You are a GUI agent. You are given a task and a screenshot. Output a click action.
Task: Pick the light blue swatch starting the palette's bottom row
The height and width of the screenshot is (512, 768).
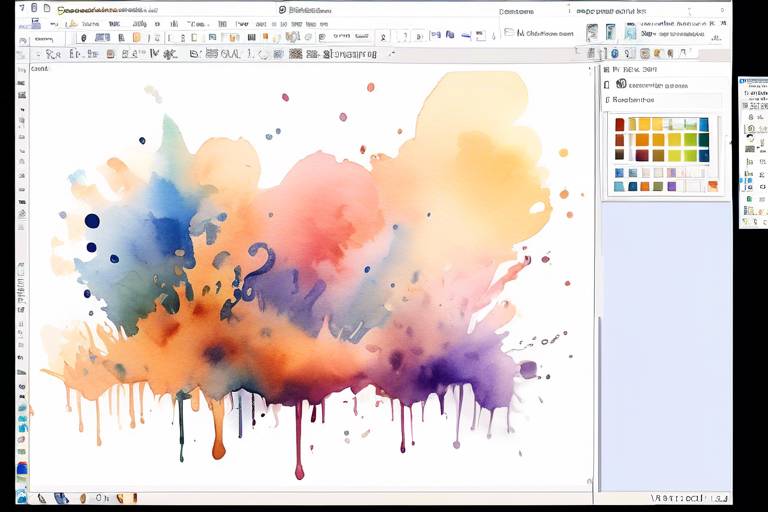[619, 186]
